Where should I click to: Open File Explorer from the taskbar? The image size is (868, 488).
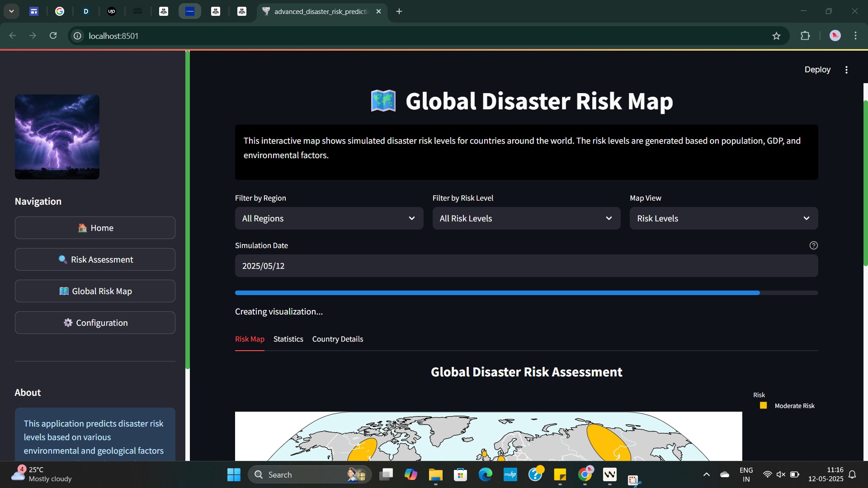point(435,475)
